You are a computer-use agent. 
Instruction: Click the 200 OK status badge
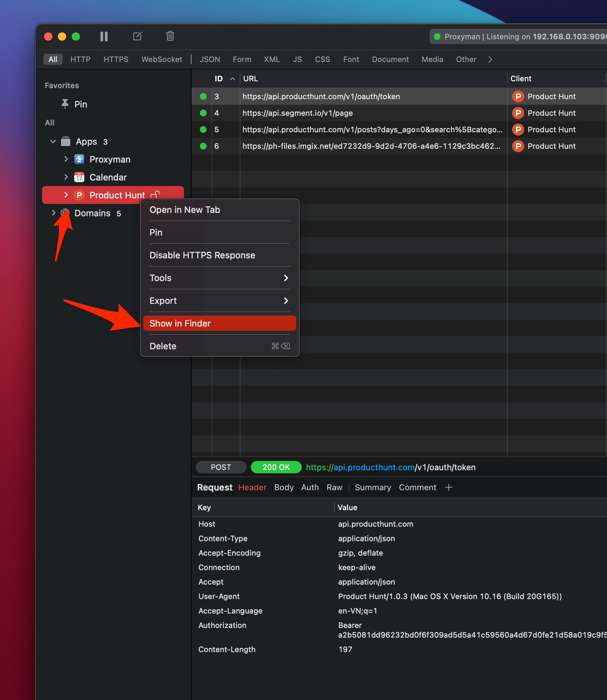click(x=276, y=467)
